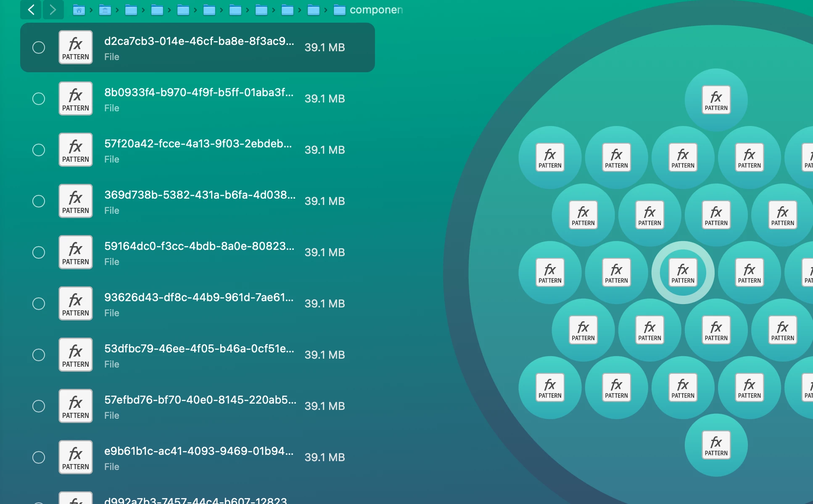Click pattern icon of file 8b0933f4
The image size is (813, 504).
[x=76, y=99]
